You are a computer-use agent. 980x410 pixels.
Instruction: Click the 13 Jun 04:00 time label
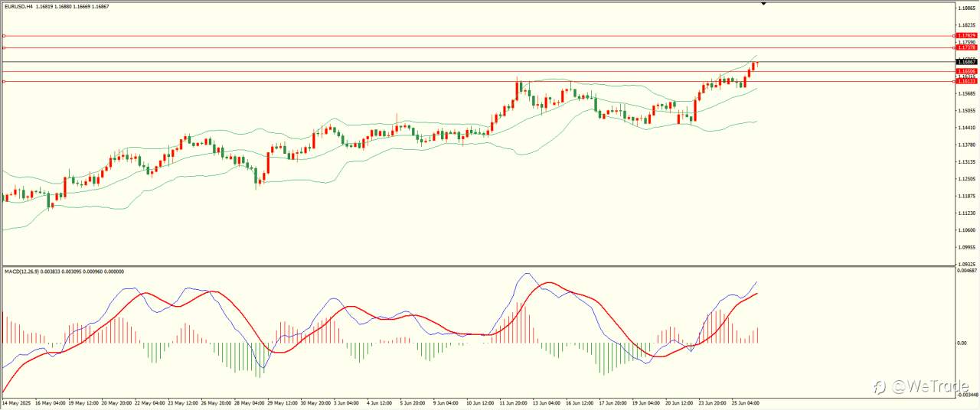[547, 402]
